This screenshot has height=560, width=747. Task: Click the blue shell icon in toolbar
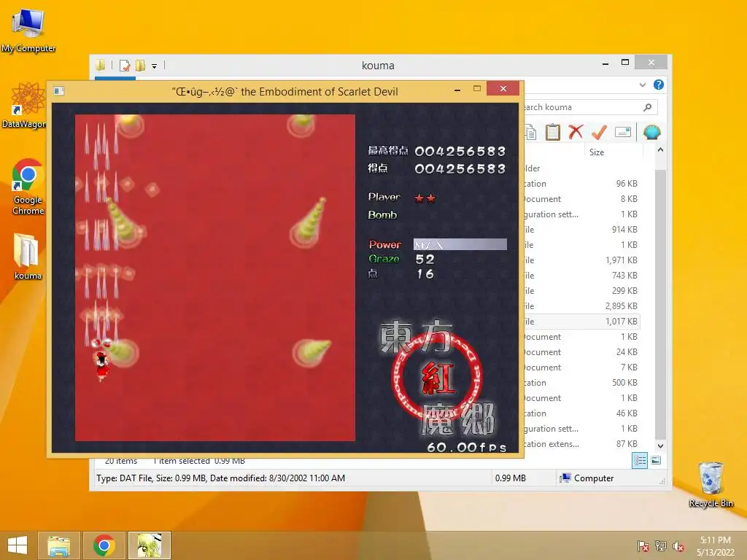[x=651, y=132]
